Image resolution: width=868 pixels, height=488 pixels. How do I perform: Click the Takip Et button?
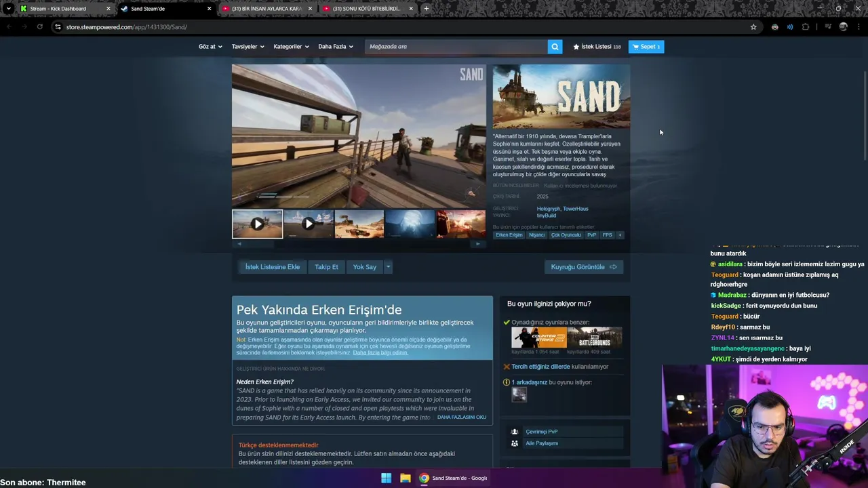(326, 267)
